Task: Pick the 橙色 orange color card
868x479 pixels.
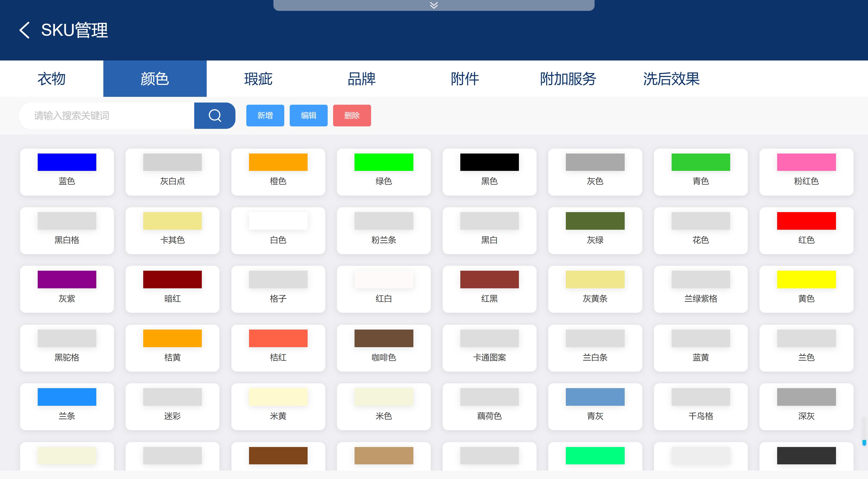Action: tap(278, 172)
